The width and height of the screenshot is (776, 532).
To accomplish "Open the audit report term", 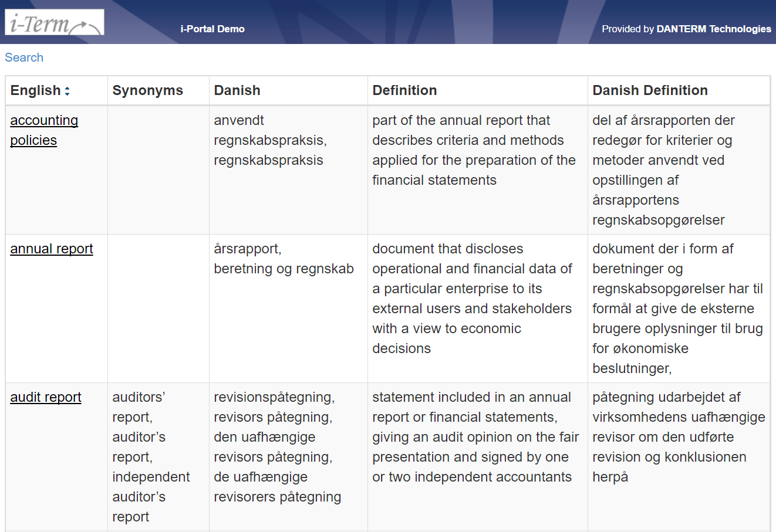I will 46,397.
